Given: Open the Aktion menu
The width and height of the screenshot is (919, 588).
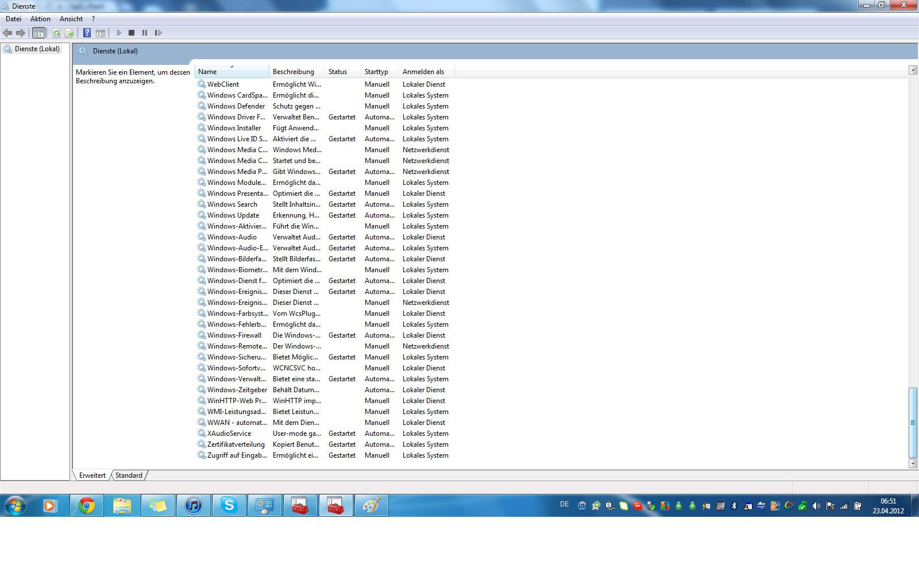Looking at the screenshot, I should (x=40, y=19).
